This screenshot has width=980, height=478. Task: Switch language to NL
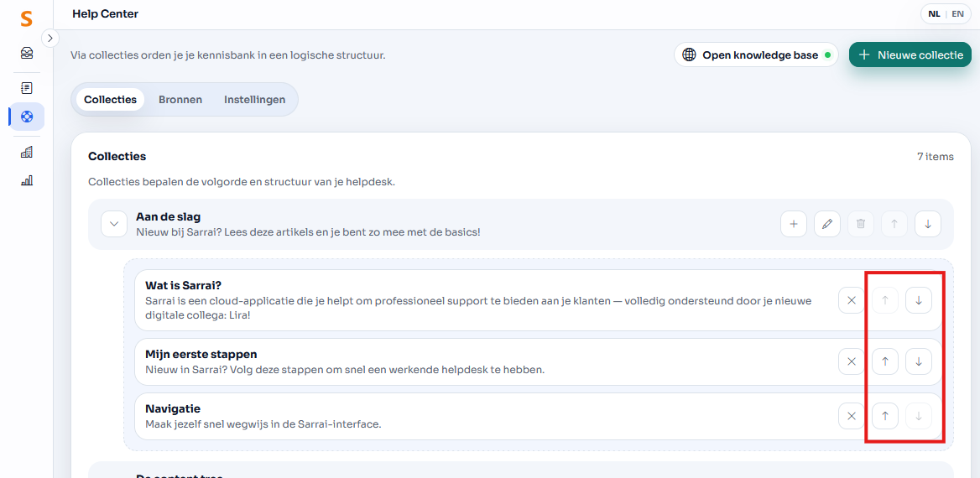[934, 14]
